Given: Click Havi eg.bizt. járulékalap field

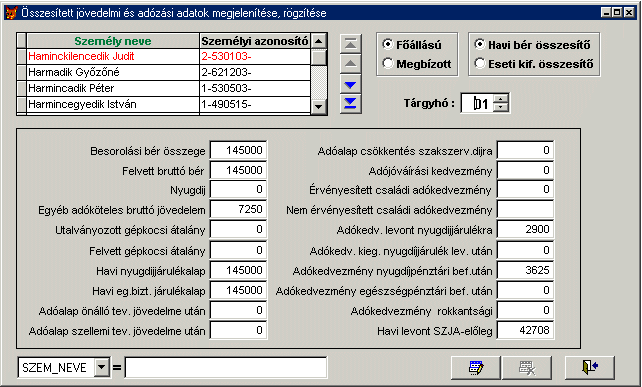Looking at the screenshot, I should pos(238,290).
